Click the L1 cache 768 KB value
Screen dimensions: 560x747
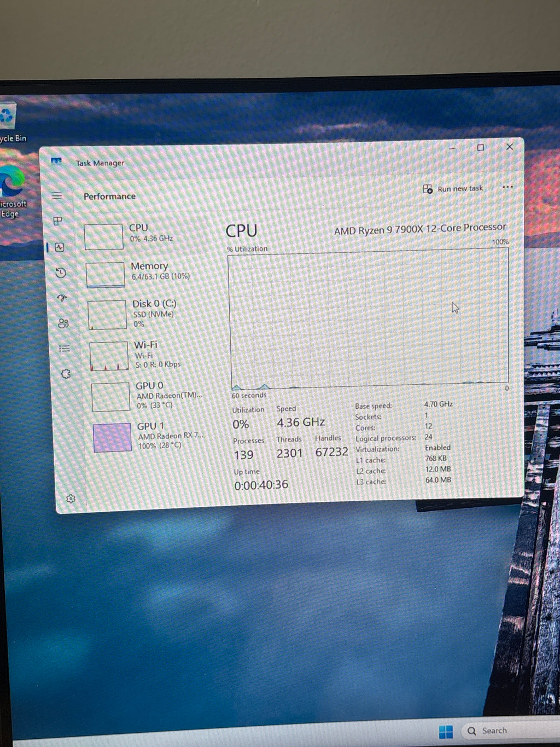click(436, 458)
